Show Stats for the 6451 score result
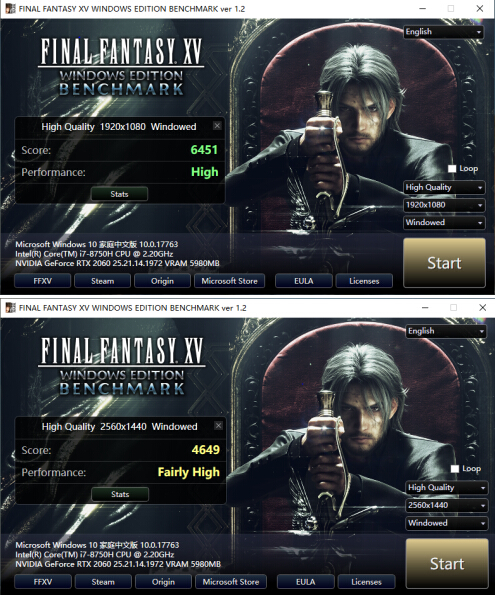The width and height of the screenshot is (495, 595). 119,194
